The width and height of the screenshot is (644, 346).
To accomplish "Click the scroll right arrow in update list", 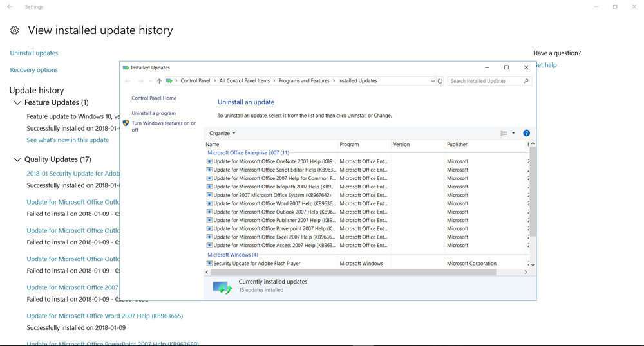I will click(526, 272).
